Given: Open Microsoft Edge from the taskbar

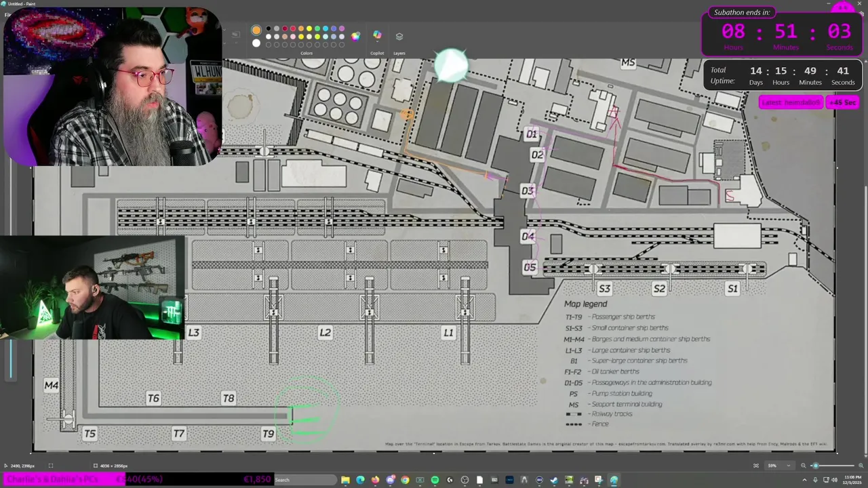Looking at the screenshot, I should tap(360, 480).
